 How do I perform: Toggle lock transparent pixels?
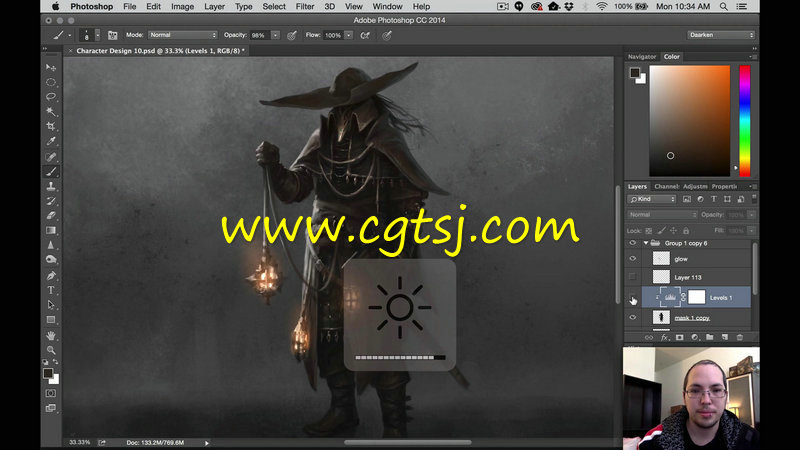648,231
